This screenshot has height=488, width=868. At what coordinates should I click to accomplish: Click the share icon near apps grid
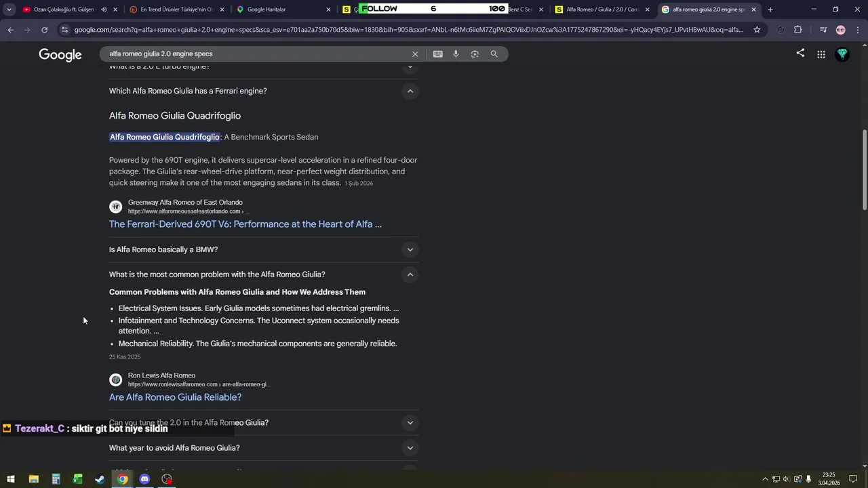(x=800, y=54)
